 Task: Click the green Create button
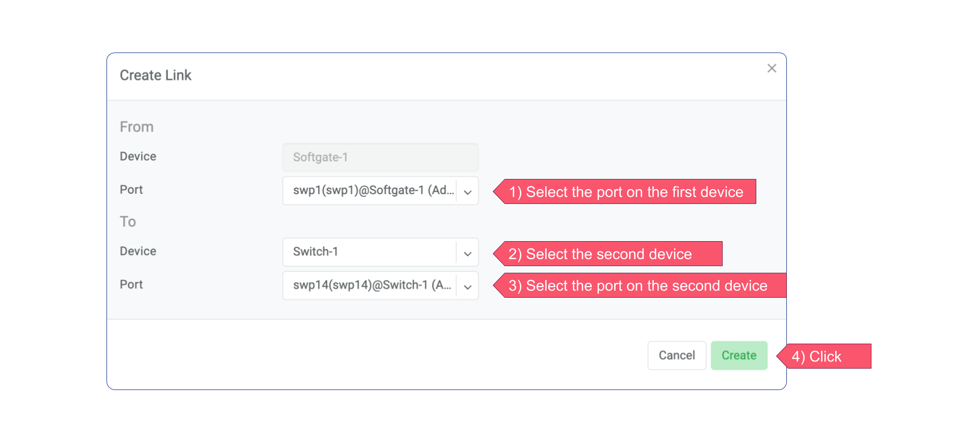[x=739, y=355]
